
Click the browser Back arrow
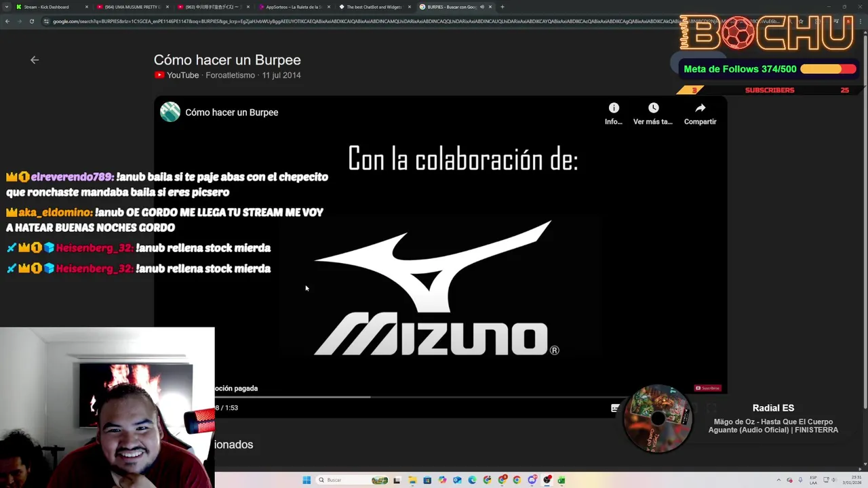pyautogui.click(x=7, y=21)
